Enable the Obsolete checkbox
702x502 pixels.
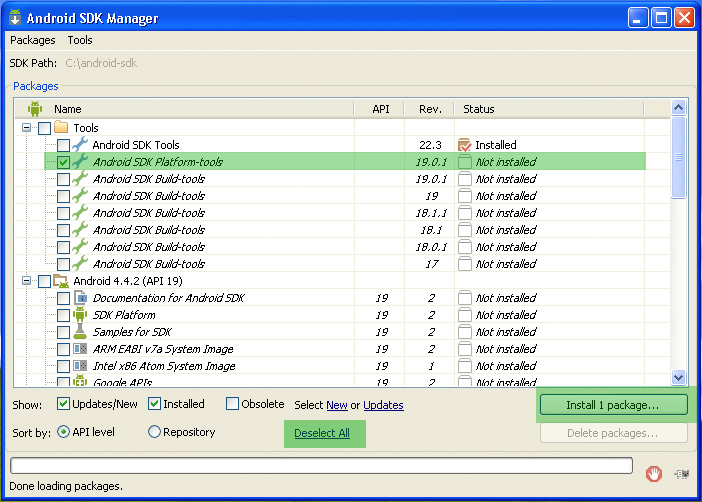232,403
